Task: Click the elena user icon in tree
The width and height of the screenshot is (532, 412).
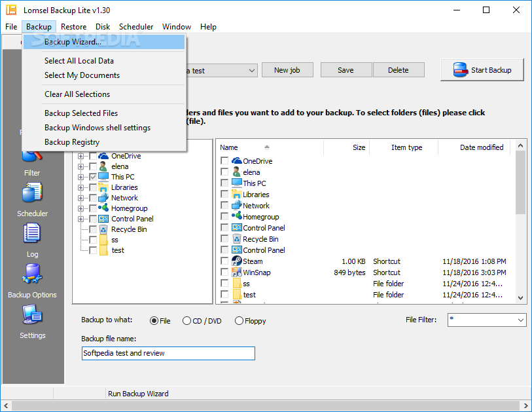Action: [103, 166]
